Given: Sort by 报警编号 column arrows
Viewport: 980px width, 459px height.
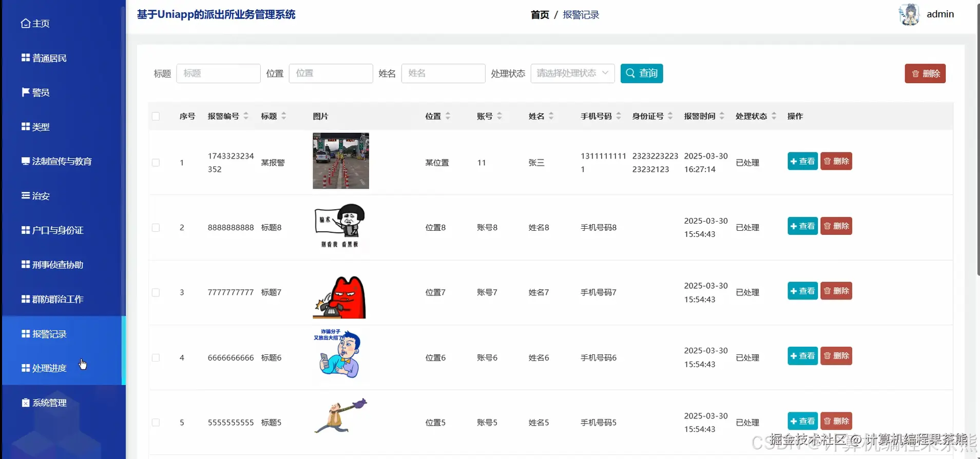Looking at the screenshot, I should tap(246, 116).
